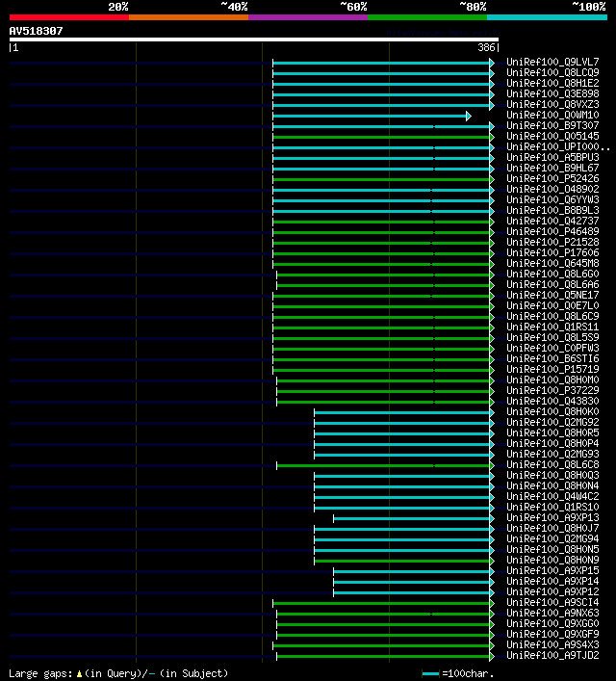Select label UniRef100_Q8H0R5

click(552, 432)
